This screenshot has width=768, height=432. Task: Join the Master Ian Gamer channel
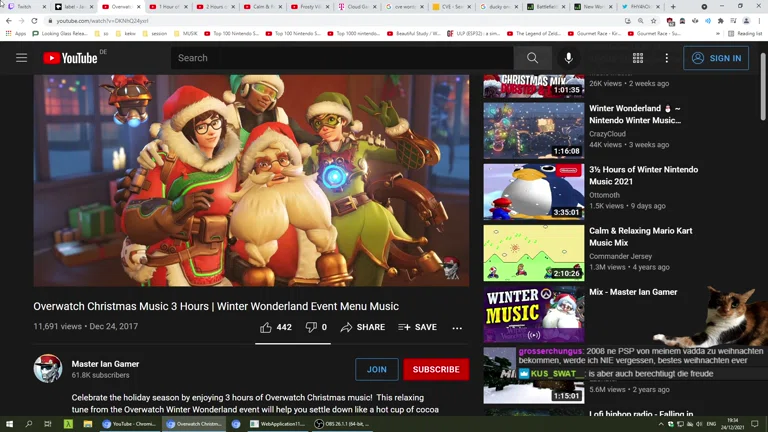coord(377,369)
